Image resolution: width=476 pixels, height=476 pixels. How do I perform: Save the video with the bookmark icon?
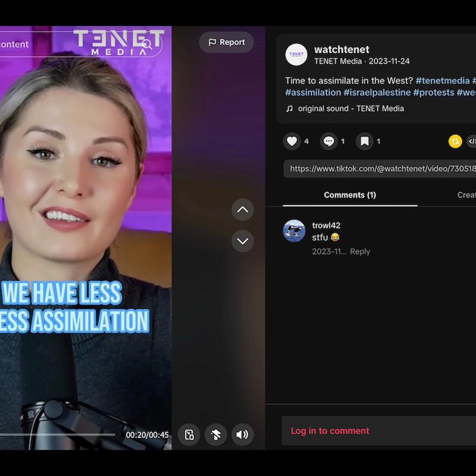[365, 141]
